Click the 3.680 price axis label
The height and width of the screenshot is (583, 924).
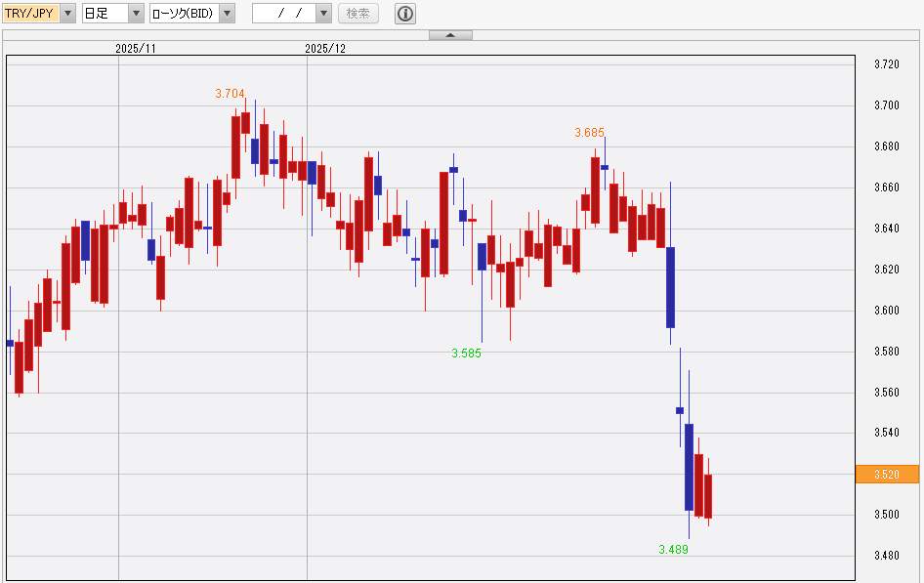887,146
